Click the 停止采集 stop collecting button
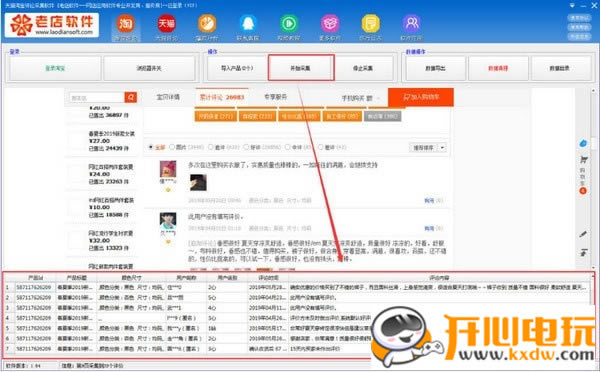 (364, 68)
